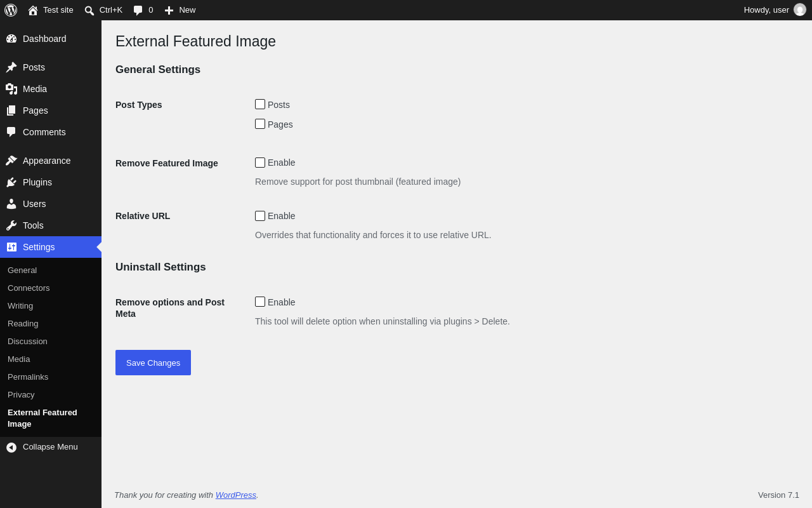
Task: Check the Pages post type checkbox
Action: (260, 124)
